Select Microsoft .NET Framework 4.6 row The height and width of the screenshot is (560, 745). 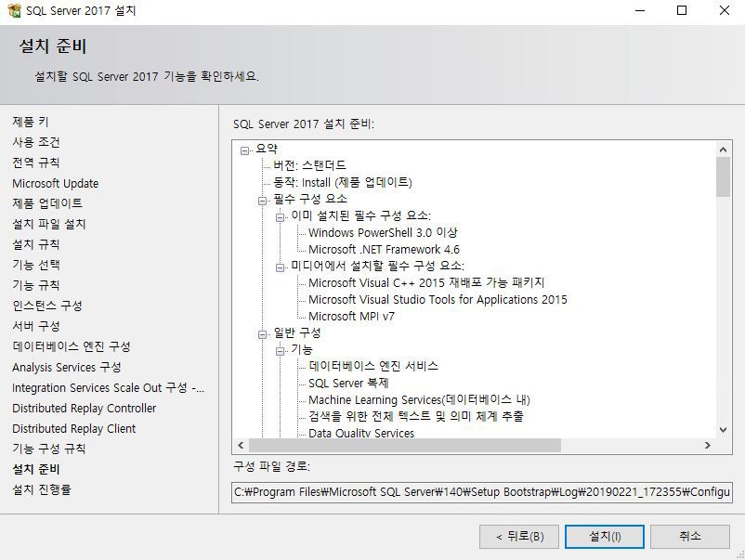point(384,250)
